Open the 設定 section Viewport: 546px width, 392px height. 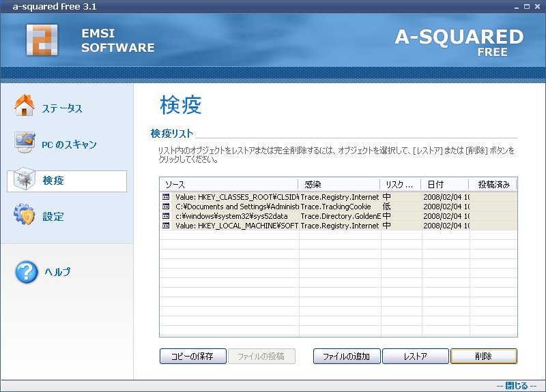[53, 217]
